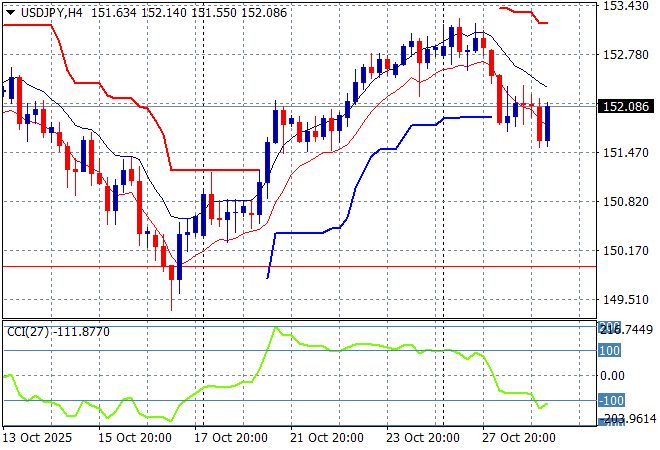The height and width of the screenshot is (450, 660).
Task: Select the 27 Oct 20:00 time label
Action: click(519, 438)
